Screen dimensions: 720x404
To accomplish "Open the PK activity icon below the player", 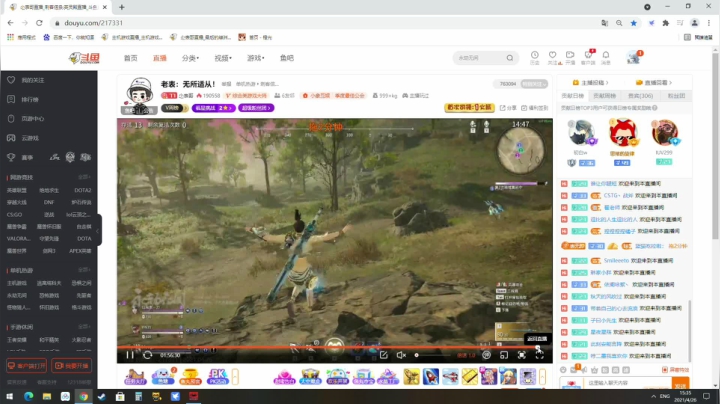I will pos(218,376).
